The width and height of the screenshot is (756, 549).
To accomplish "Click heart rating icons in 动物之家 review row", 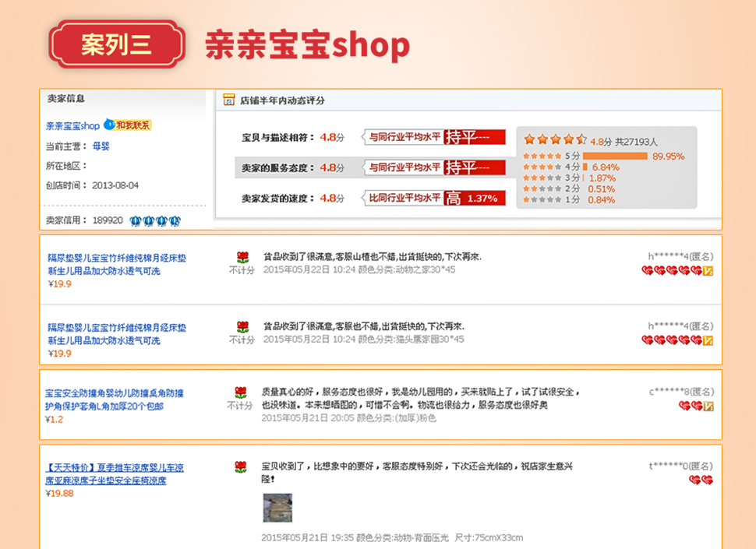I will pos(672,271).
